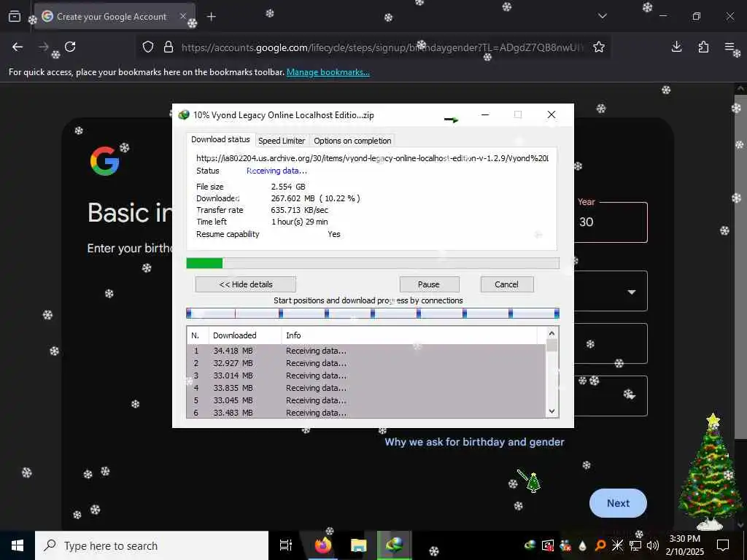Open a new Firefox tab with plus
Viewport: 747px width, 560px height.
[x=212, y=17]
